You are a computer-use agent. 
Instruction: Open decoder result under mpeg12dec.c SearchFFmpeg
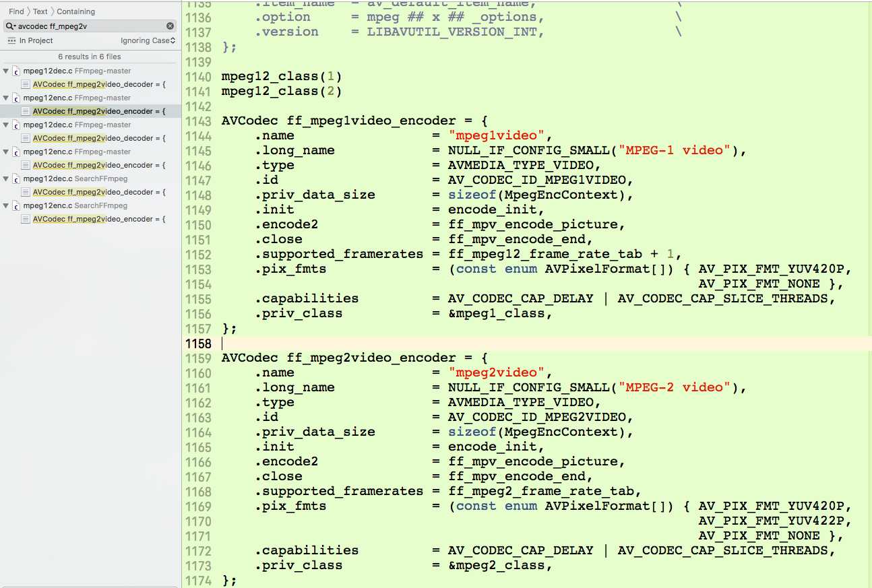(98, 192)
